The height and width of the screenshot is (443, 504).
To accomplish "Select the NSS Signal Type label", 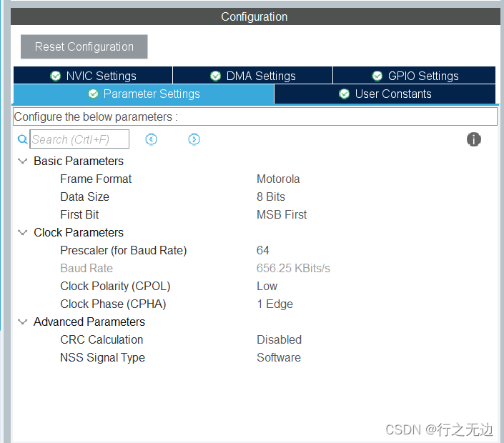I will coord(102,357).
